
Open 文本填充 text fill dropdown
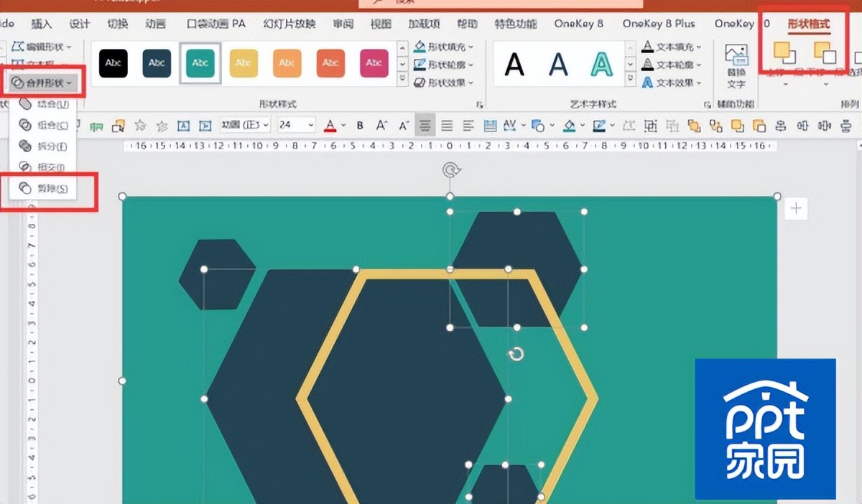tap(672, 47)
